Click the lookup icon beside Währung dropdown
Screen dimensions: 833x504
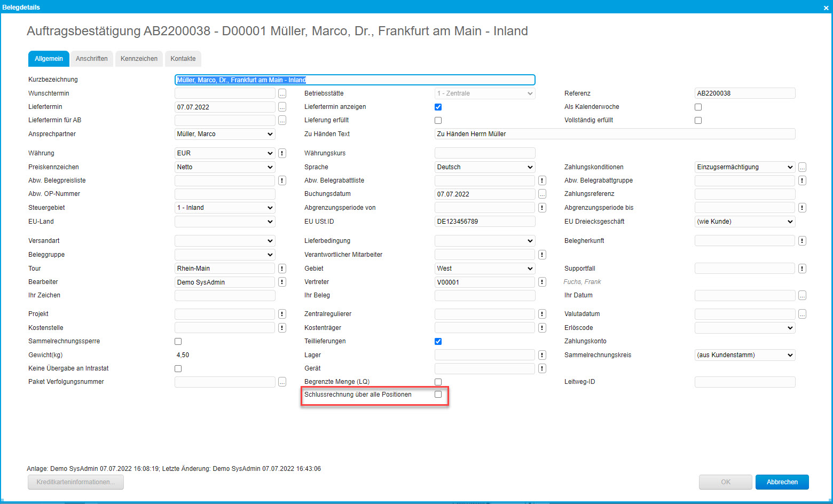point(282,153)
